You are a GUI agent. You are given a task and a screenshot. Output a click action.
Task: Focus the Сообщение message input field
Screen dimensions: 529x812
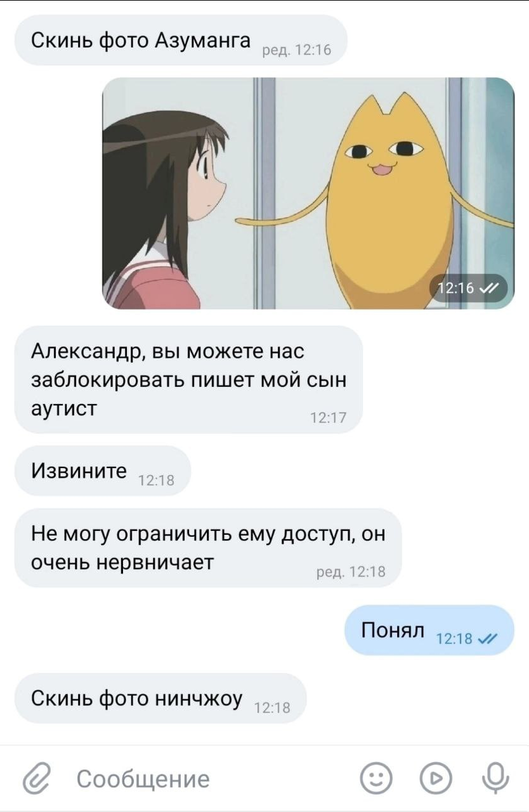209,778
